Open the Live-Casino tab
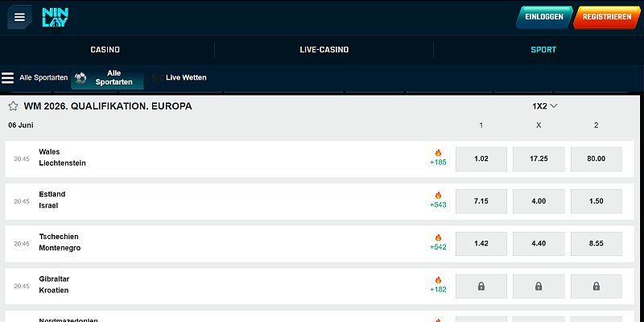 click(324, 50)
